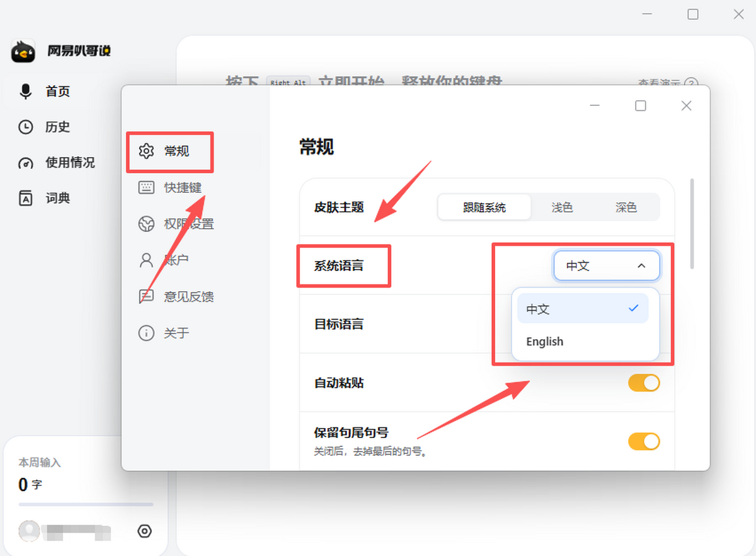Click the microphone icon next to 首页
The height and width of the screenshot is (556, 756).
26,91
